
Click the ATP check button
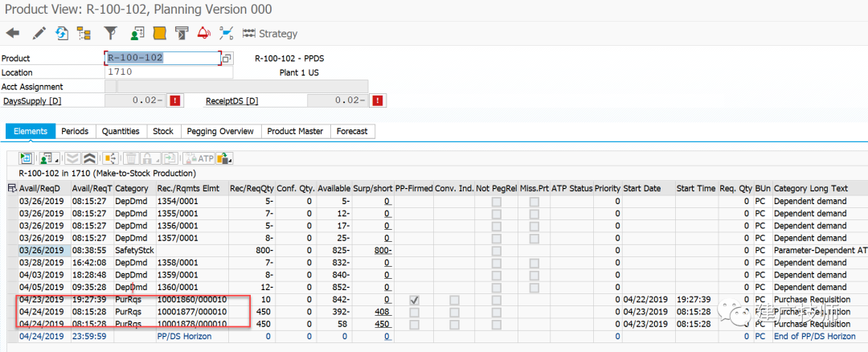pyautogui.click(x=199, y=158)
